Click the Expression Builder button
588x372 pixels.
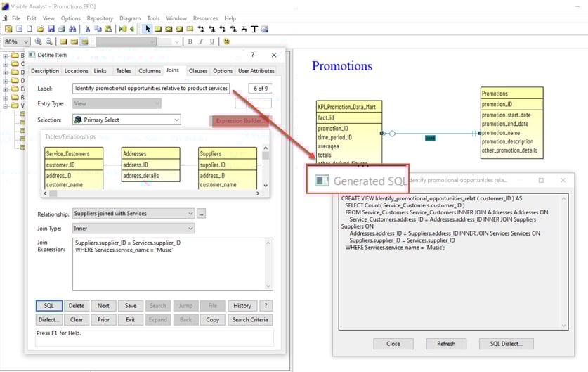click(240, 121)
